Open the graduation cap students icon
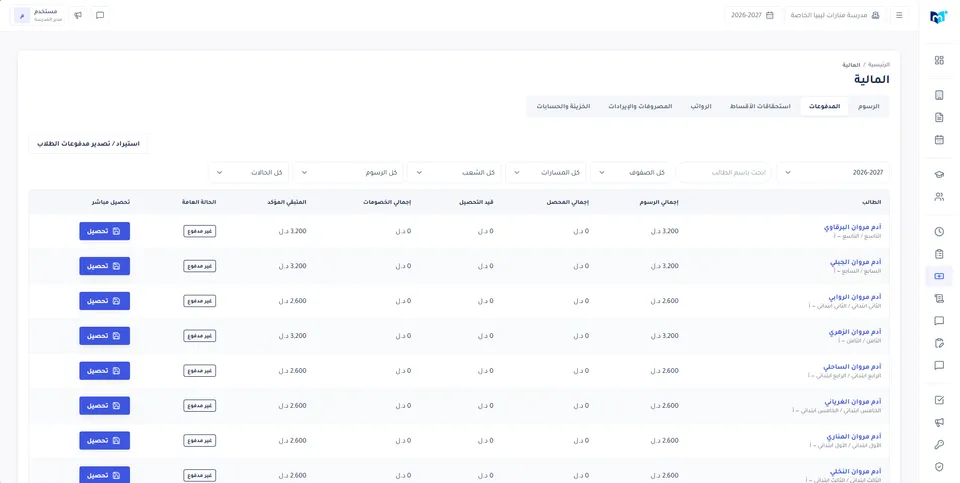Viewport: 960px width, 483px height. 939,174
